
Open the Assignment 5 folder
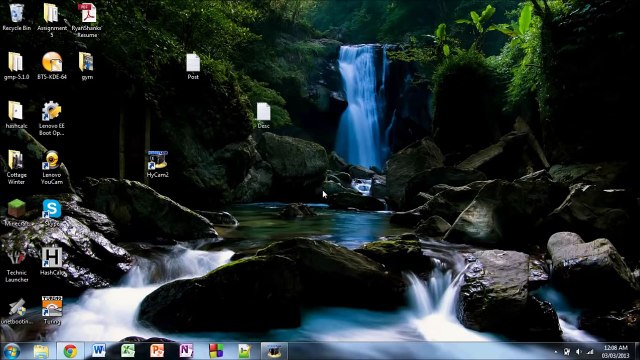point(51,20)
